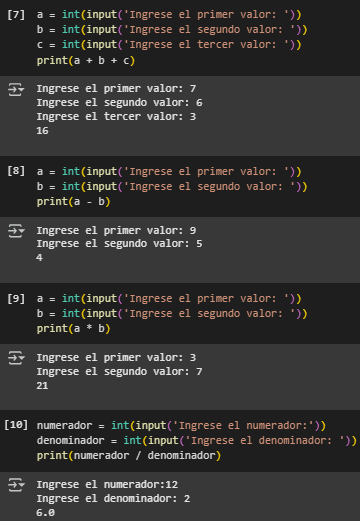The image size is (360, 521).
Task: Place cursor on print(numerador / denominador) line
Action: click(129, 456)
